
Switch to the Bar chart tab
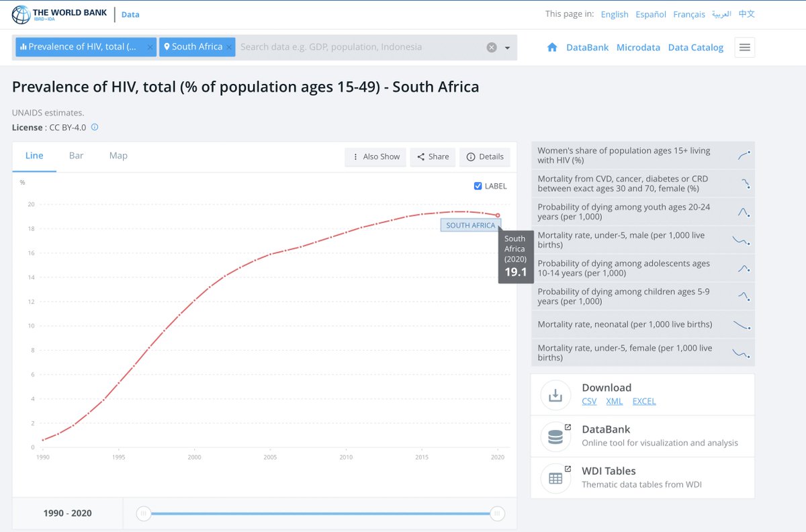[x=76, y=156]
